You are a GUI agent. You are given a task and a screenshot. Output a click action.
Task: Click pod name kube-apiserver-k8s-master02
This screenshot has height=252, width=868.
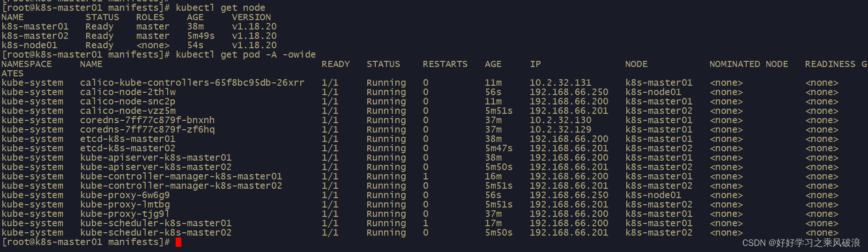click(x=156, y=167)
